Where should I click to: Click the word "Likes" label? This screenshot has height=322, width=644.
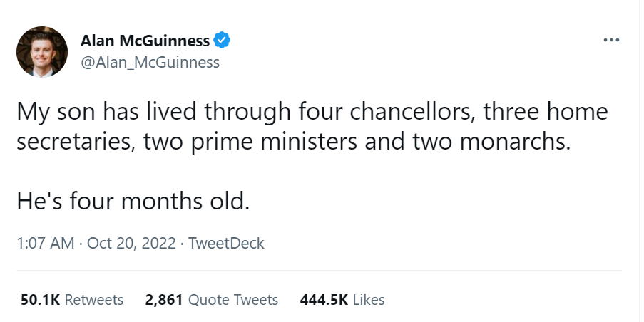tap(369, 300)
